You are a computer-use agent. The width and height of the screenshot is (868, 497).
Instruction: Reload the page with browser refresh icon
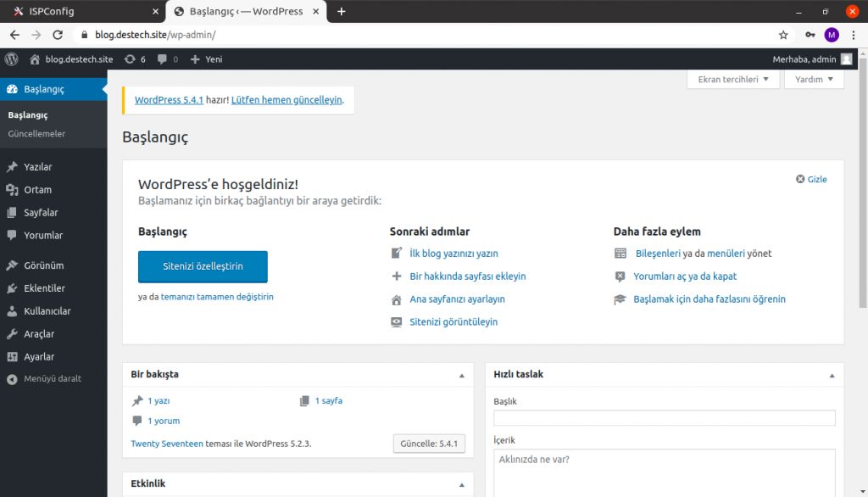coord(58,35)
